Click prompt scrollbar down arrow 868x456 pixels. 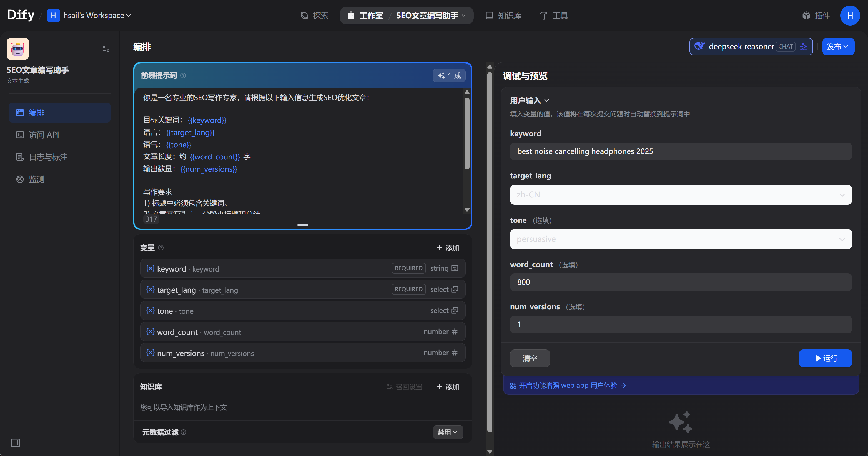coord(467,210)
